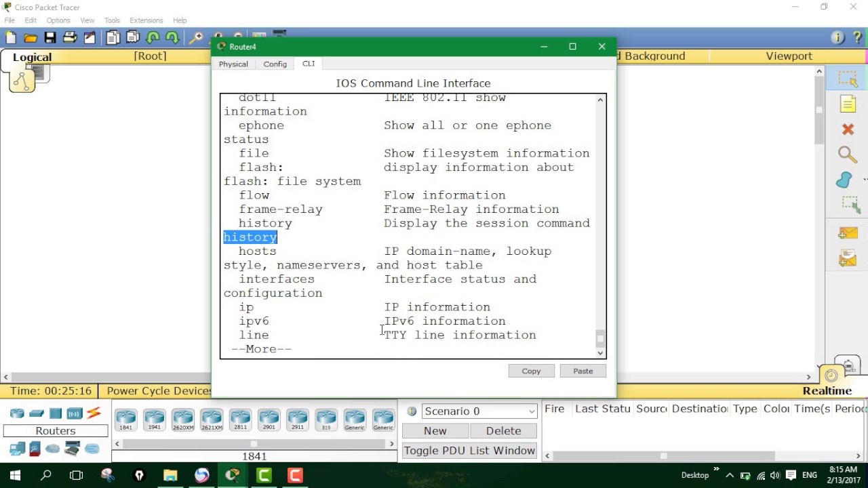Select the CLI tab in Router4
Image resolution: width=868 pixels, height=488 pixels.
coord(309,64)
